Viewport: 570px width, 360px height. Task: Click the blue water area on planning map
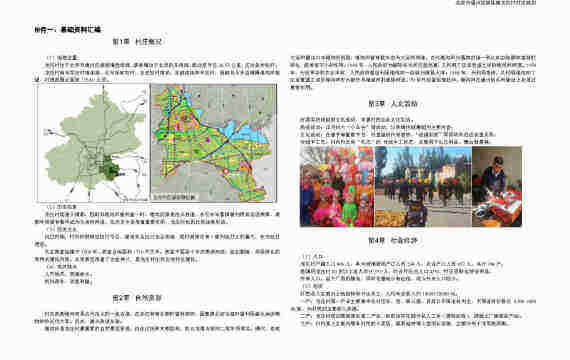(x=244, y=133)
